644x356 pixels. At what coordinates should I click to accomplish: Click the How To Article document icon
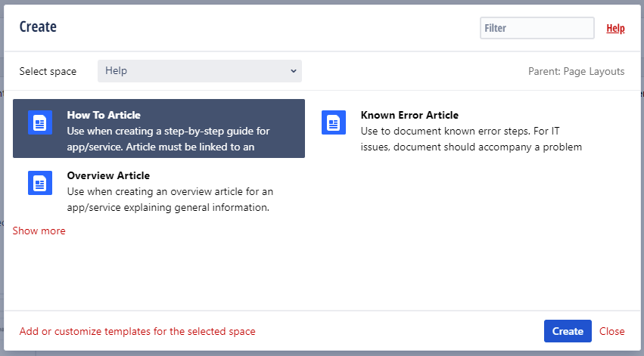[40, 122]
